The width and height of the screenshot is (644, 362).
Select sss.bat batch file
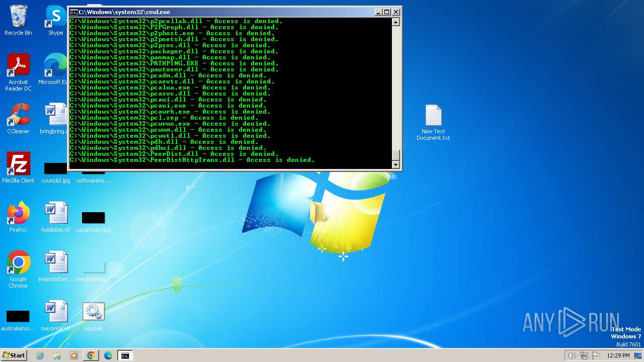[x=94, y=316]
